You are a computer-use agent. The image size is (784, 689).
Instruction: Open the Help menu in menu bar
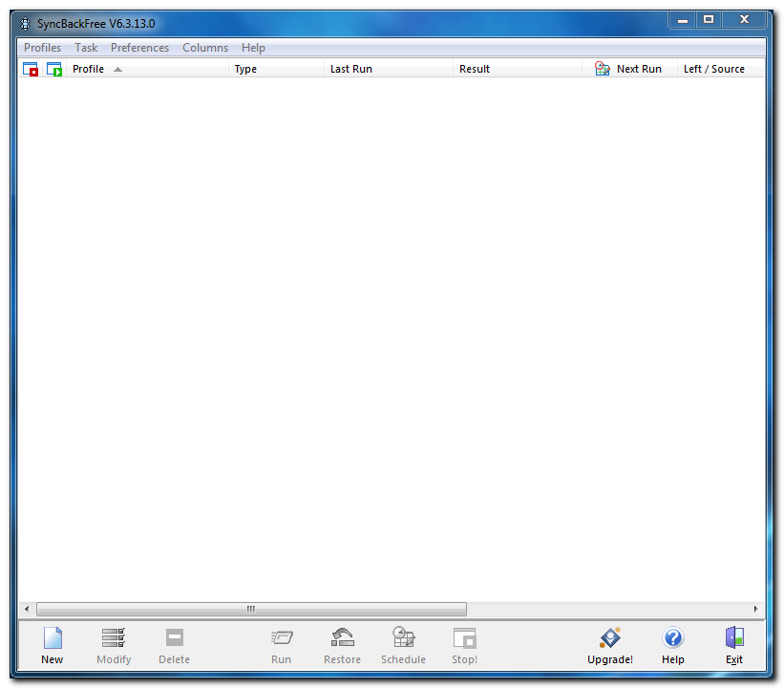pyautogui.click(x=253, y=48)
